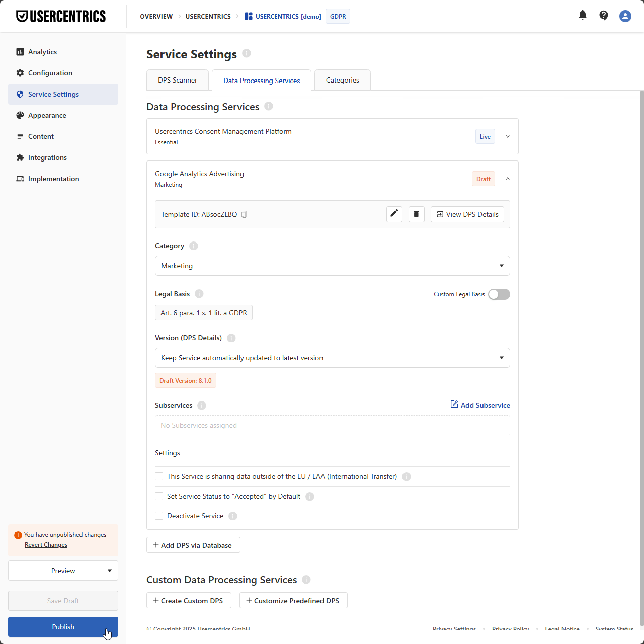The image size is (644, 644).
Task: Check the Deactivate Service checkbox
Action: 159,516
